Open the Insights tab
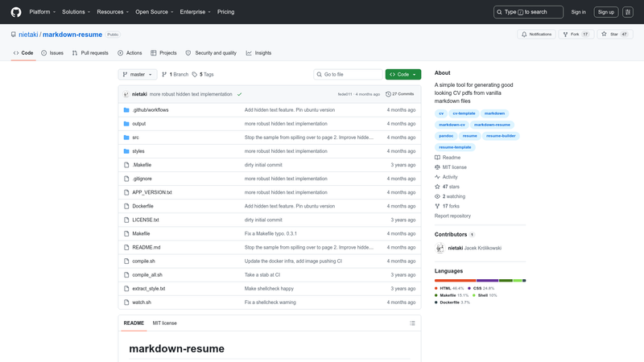 coord(258,53)
